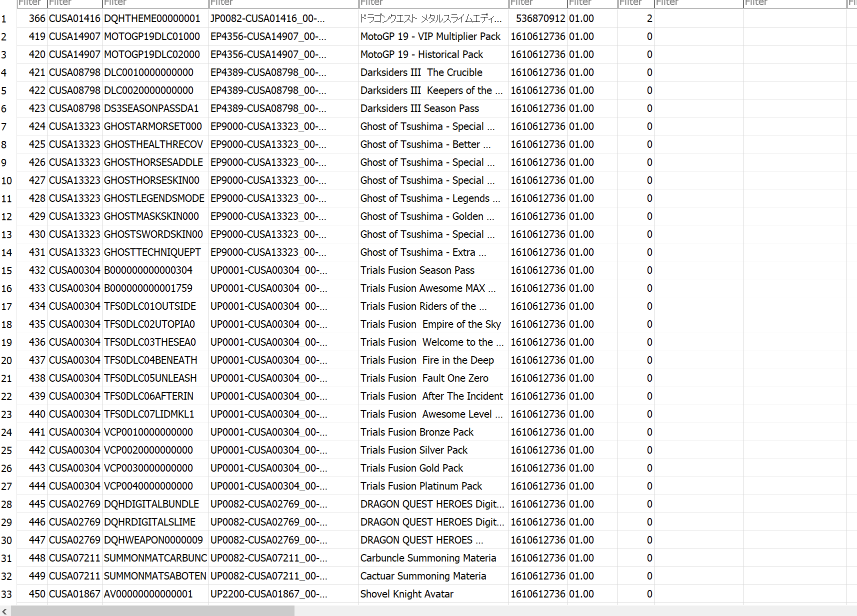Click Trials Fusion Season Pass
Image resolution: width=857 pixels, height=616 pixels.
[433, 270]
